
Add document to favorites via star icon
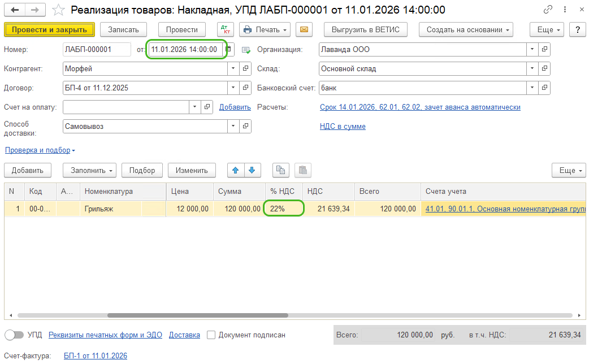58,10
